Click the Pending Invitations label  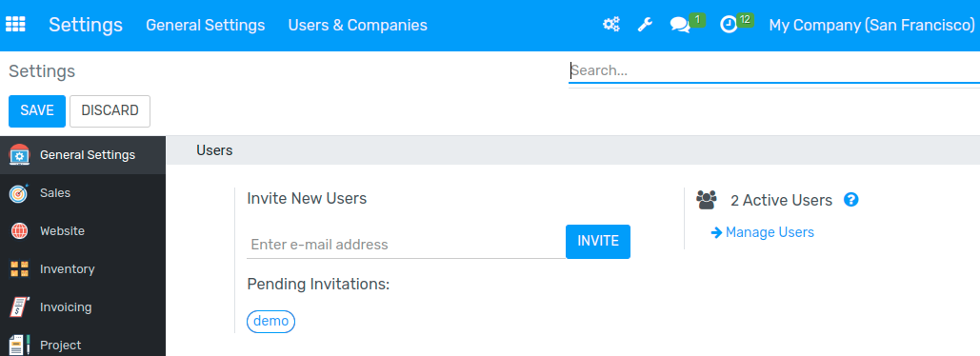coord(318,285)
